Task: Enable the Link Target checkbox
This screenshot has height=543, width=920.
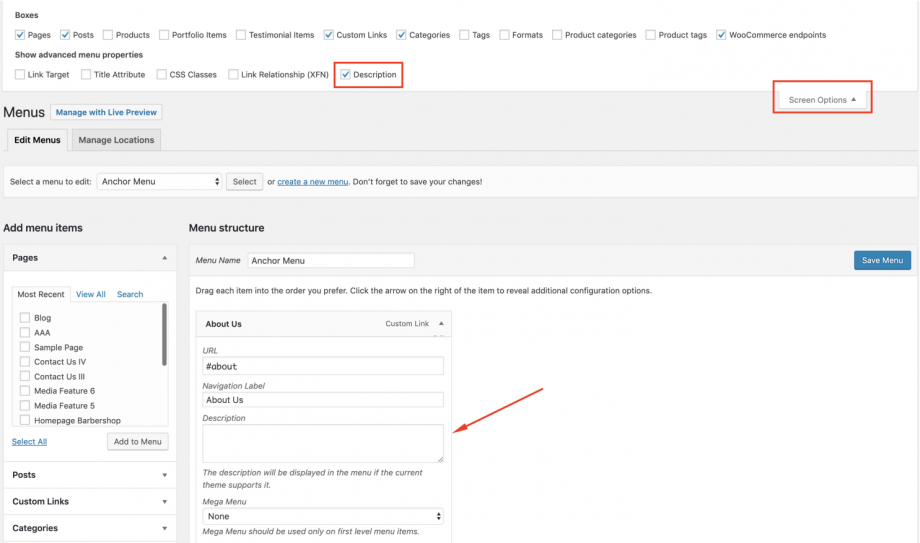Action: [x=21, y=75]
